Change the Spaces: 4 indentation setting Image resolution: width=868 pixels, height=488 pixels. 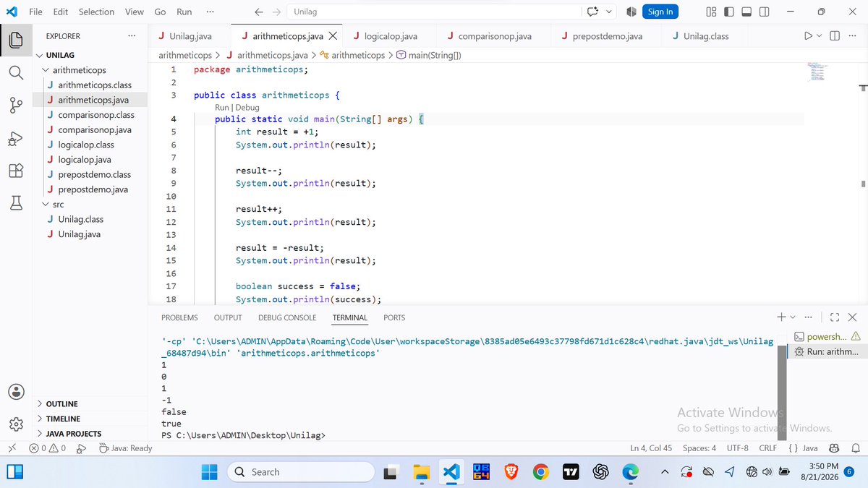point(699,448)
